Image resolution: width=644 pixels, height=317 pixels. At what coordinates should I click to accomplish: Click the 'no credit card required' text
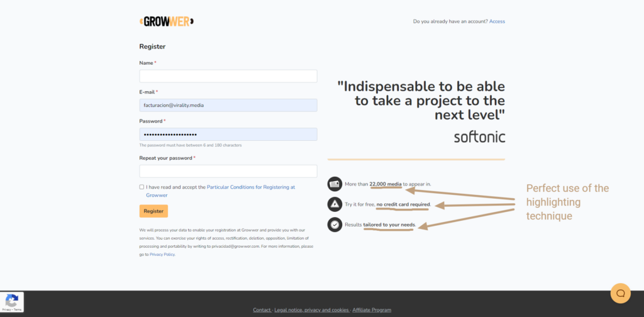coord(403,204)
